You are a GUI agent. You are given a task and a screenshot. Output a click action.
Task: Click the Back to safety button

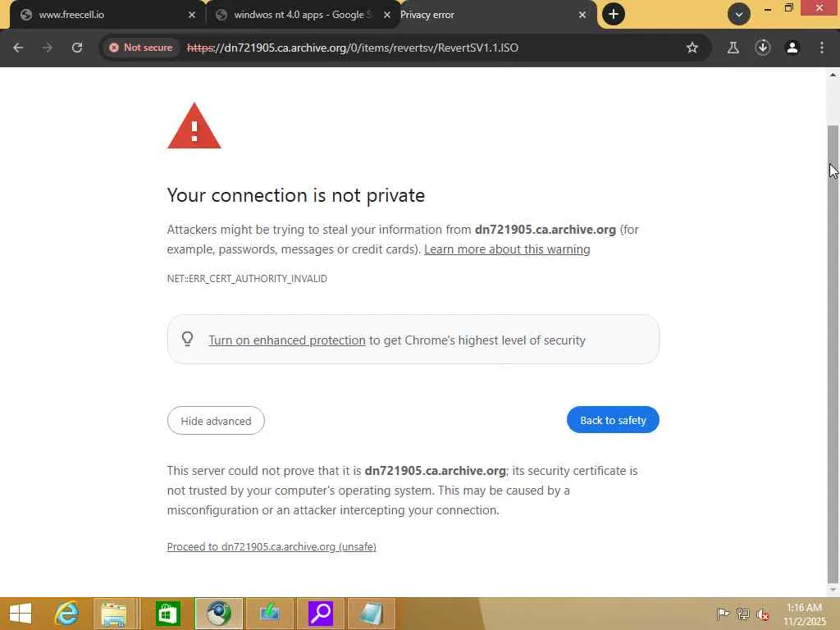pyautogui.click(x=613, y=420)
